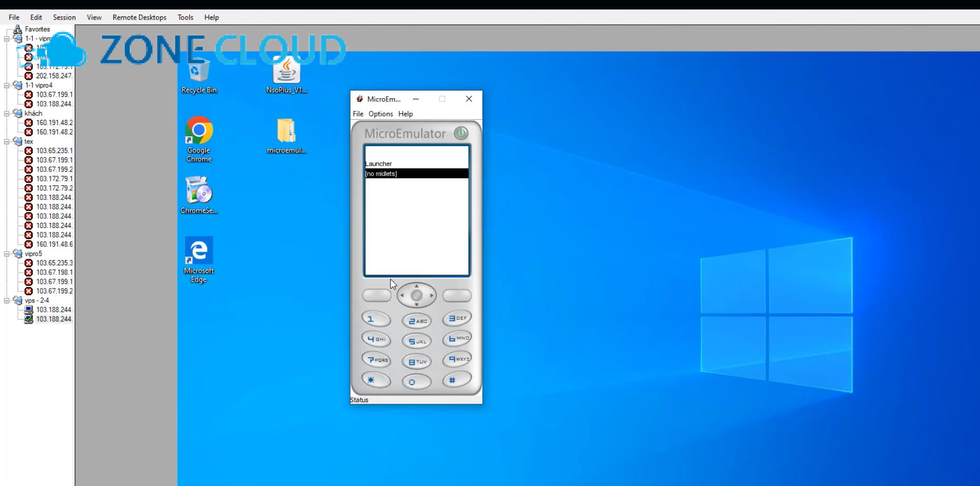Collapse the vipro5 server group
The width and height of the screenshot is (980, 486).
click(x=7, y=254)
